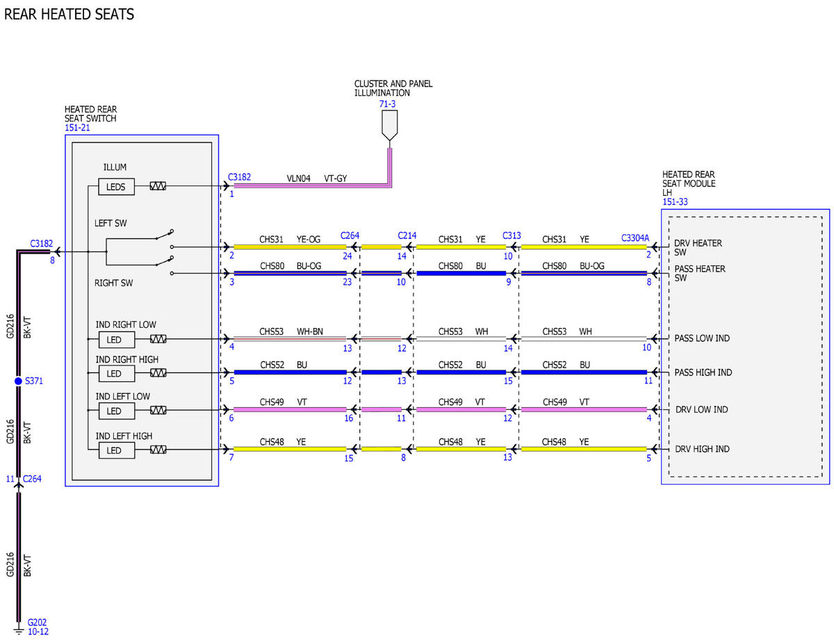Select pin number 24 at C264
834x644 pixels.
click(347, 256)
